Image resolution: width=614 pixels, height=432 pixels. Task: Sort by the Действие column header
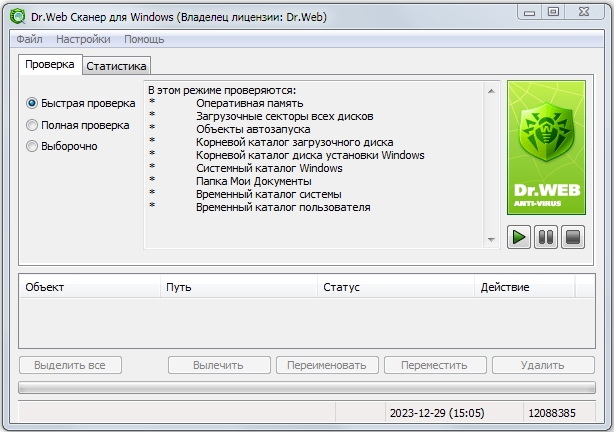525,287
